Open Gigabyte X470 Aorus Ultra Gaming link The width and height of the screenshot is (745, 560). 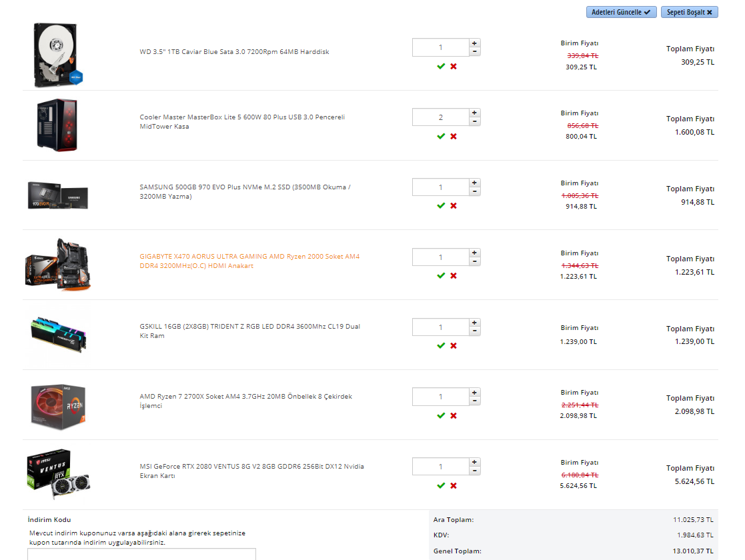pos(249,261)
